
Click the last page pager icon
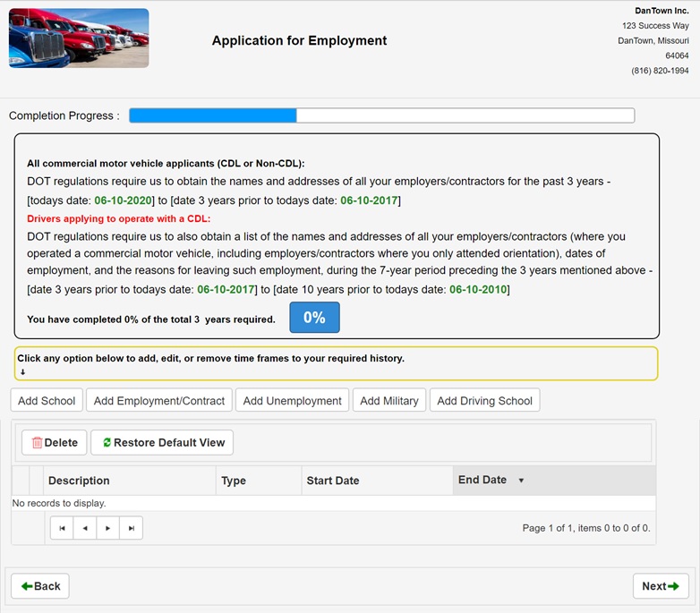pos(132,528)
